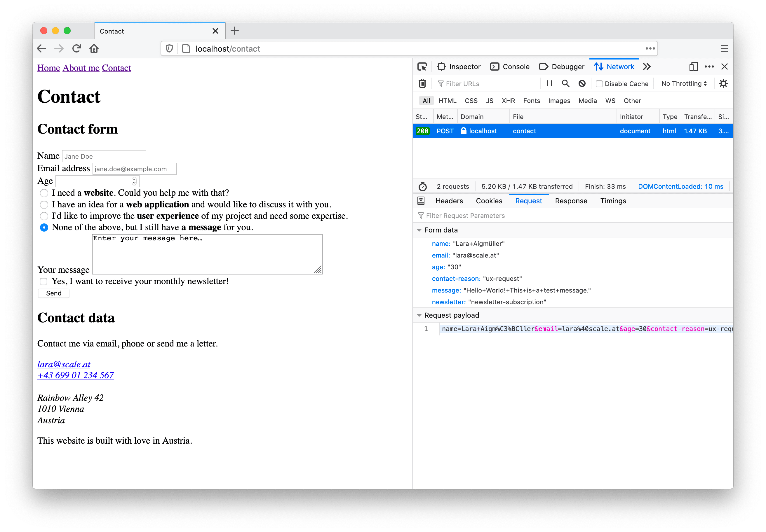
Task: Click the block request icon in Network panel
Action: (582, 83)
